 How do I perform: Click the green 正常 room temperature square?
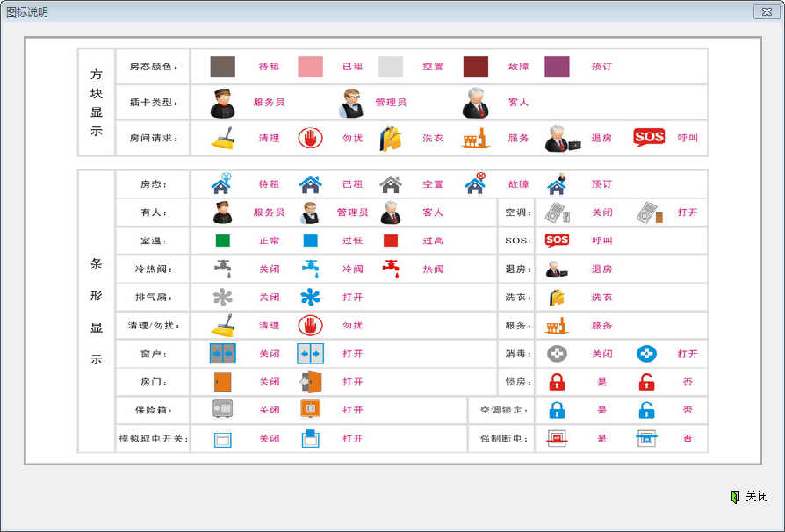coord(223,241)
